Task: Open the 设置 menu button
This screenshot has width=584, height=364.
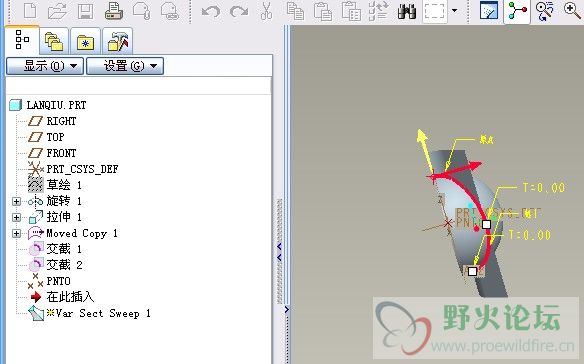Action: point(125,66)
